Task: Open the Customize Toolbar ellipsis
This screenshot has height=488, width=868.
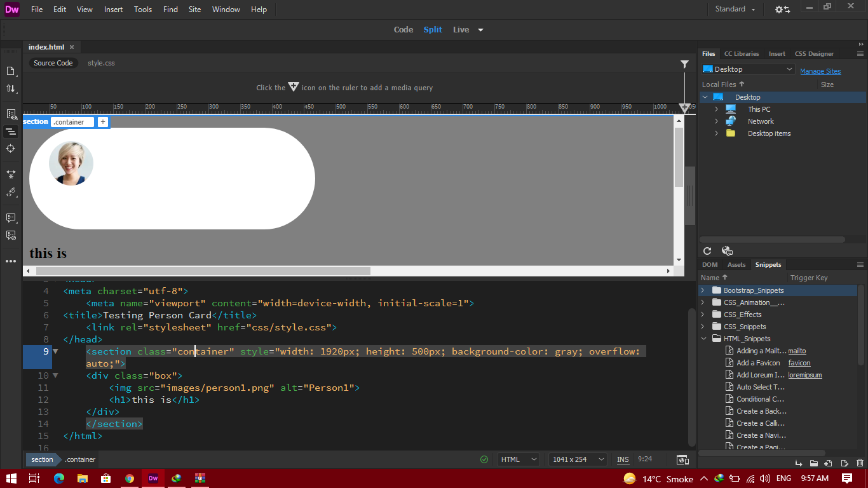Action: click(x=11, y=261)
